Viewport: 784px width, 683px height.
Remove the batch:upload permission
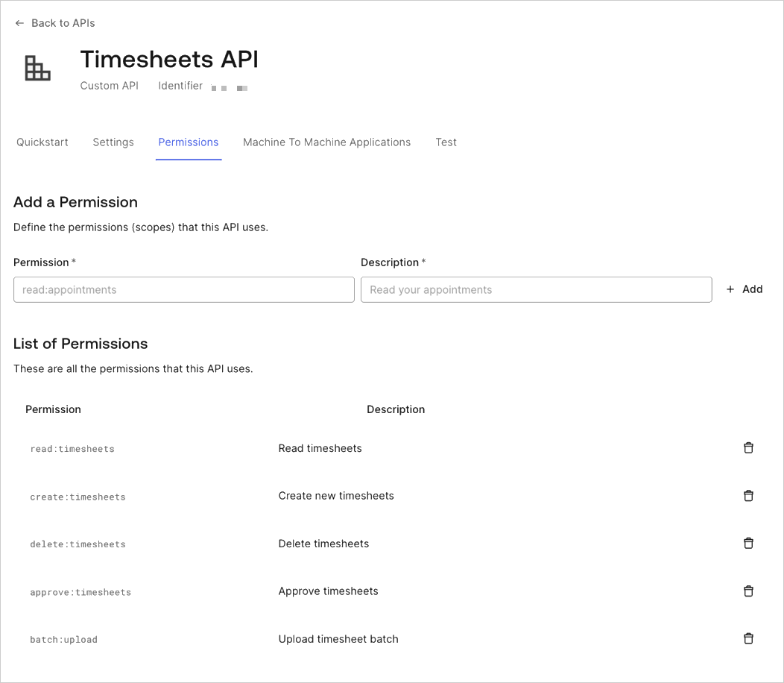click(748, 639)
